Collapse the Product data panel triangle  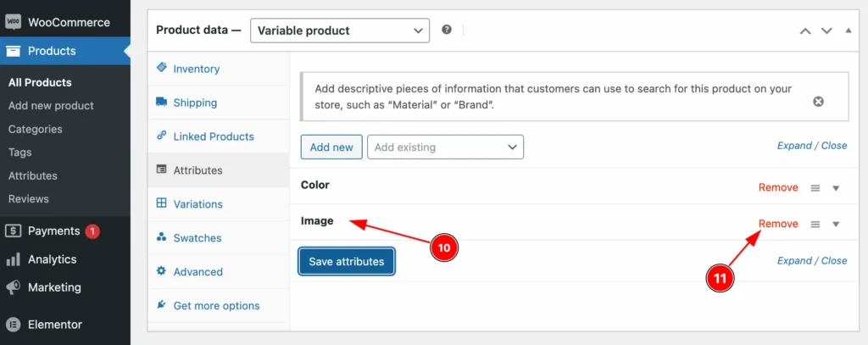(x=849, y=31)
